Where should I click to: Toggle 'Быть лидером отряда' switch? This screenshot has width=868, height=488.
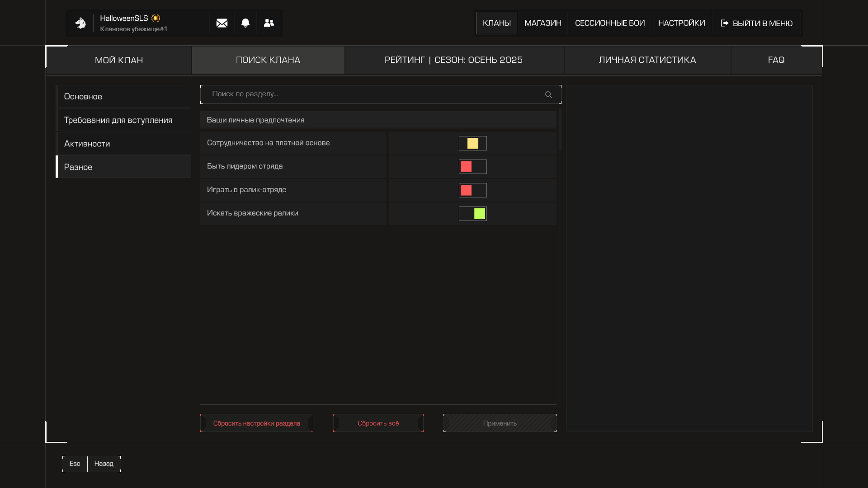coord(473,167)
